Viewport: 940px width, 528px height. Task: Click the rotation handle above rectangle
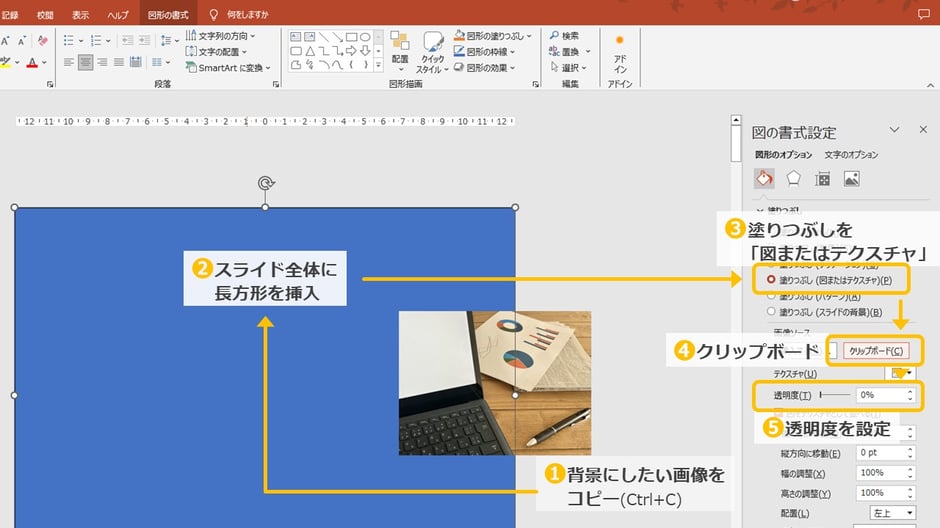tap(266, 183)
